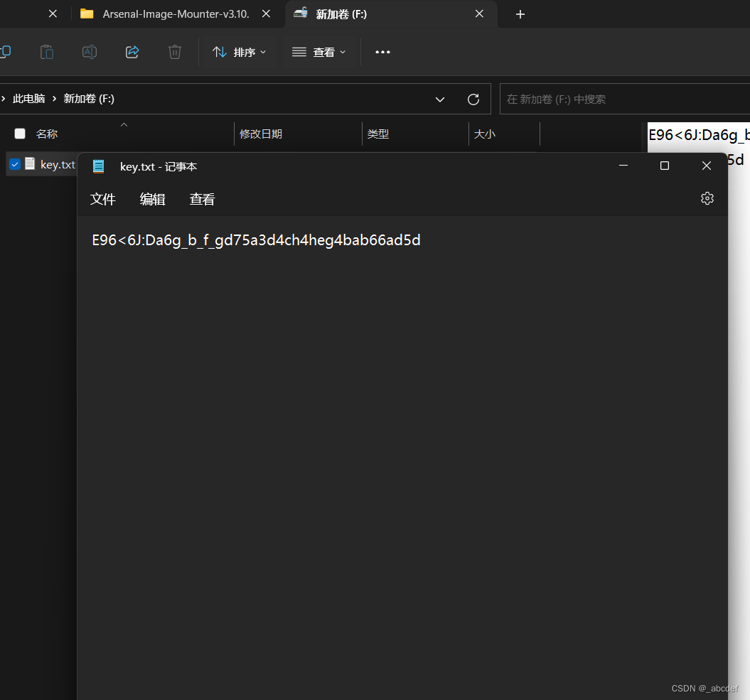The image size is (750, 700).
Task: Uncheck the key.txt file checkbox
Action: point(15,164)
